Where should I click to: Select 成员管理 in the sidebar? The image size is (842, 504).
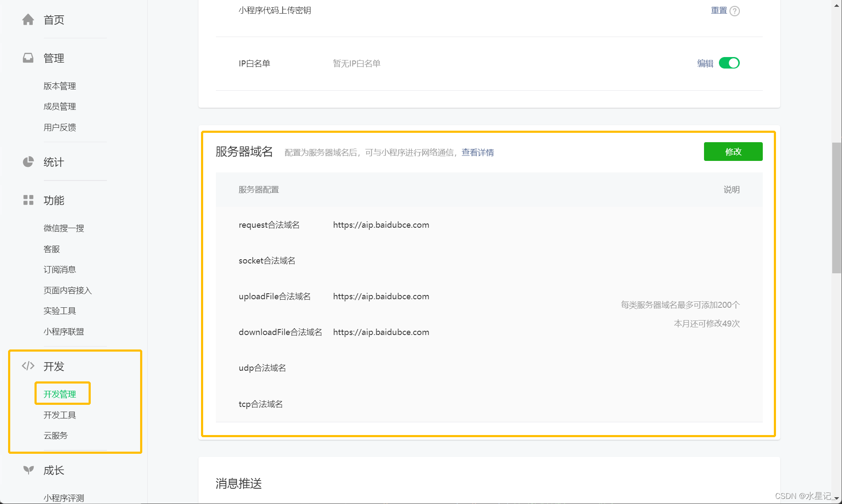(60, 106)
